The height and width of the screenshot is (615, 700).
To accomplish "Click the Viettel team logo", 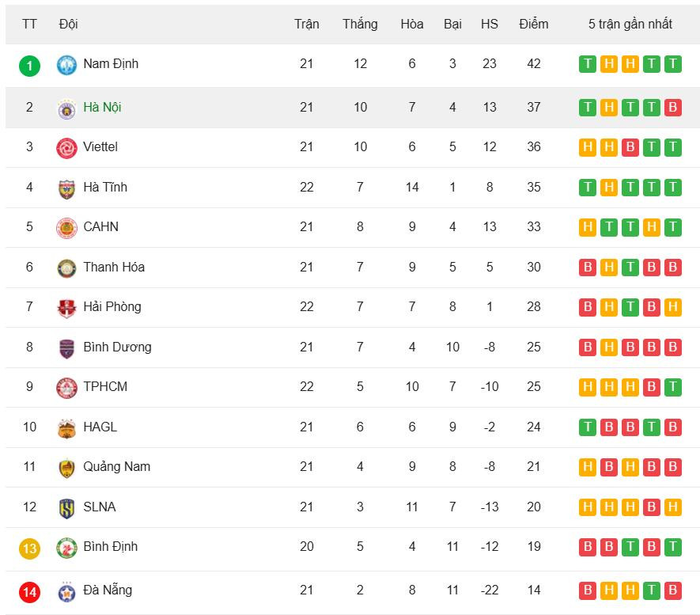I will coord(66,148).
